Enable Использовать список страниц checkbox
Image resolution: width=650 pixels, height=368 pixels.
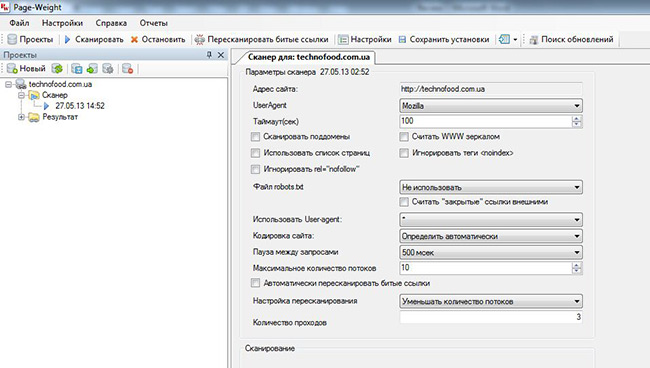pos(255,153)
